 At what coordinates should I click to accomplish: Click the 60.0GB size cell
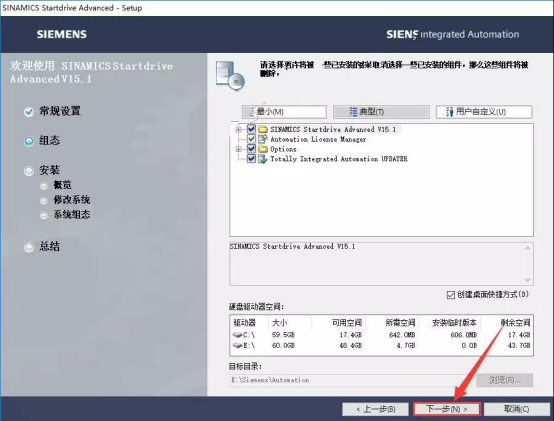pyautogui.click(x=283, y=345)
